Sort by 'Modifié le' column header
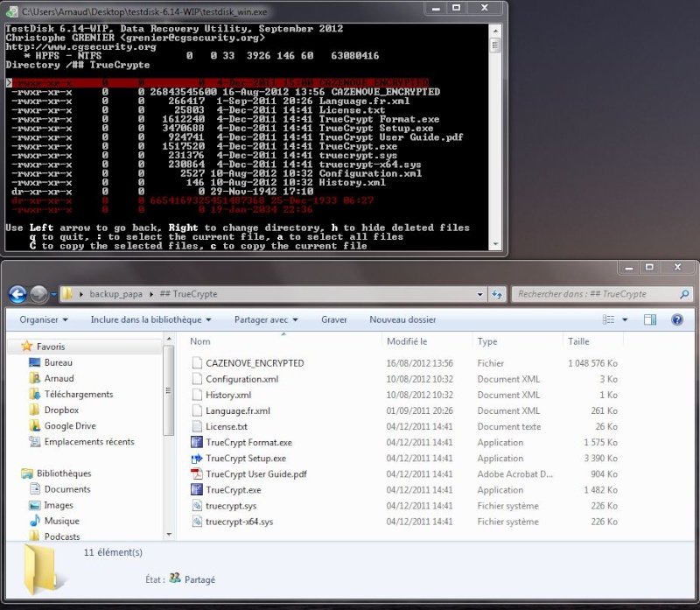 point(407,341)
